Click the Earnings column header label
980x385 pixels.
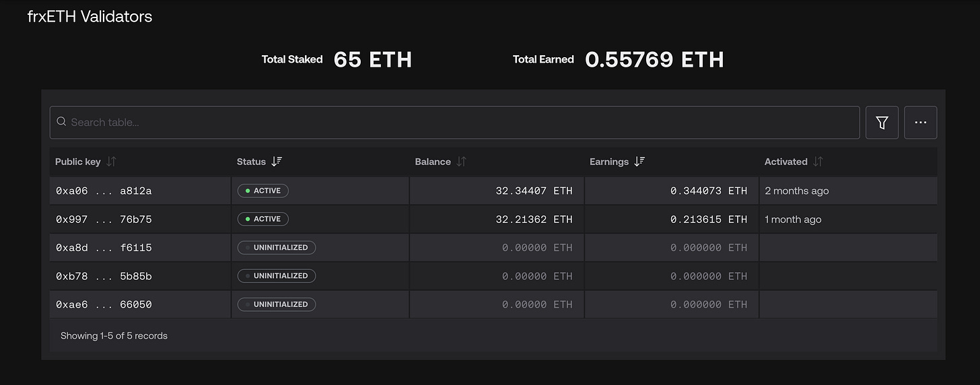click(x=609, y=162)
